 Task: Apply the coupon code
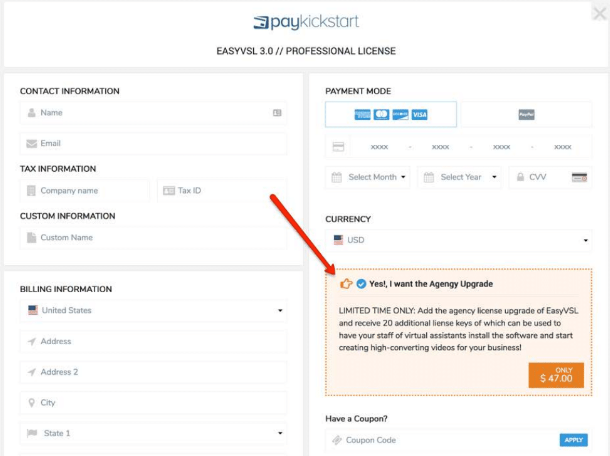click(x=573, y=440)
